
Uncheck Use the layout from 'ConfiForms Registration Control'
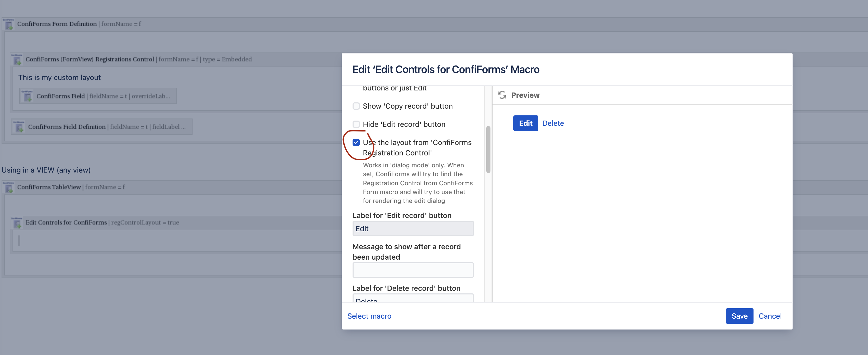coord(356,142)
